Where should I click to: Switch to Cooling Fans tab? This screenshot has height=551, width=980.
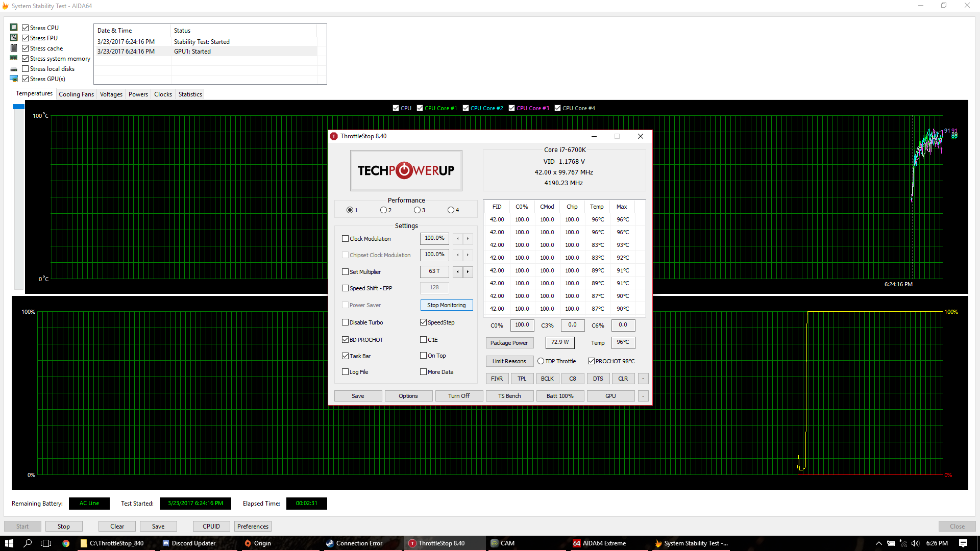(76, 94)
